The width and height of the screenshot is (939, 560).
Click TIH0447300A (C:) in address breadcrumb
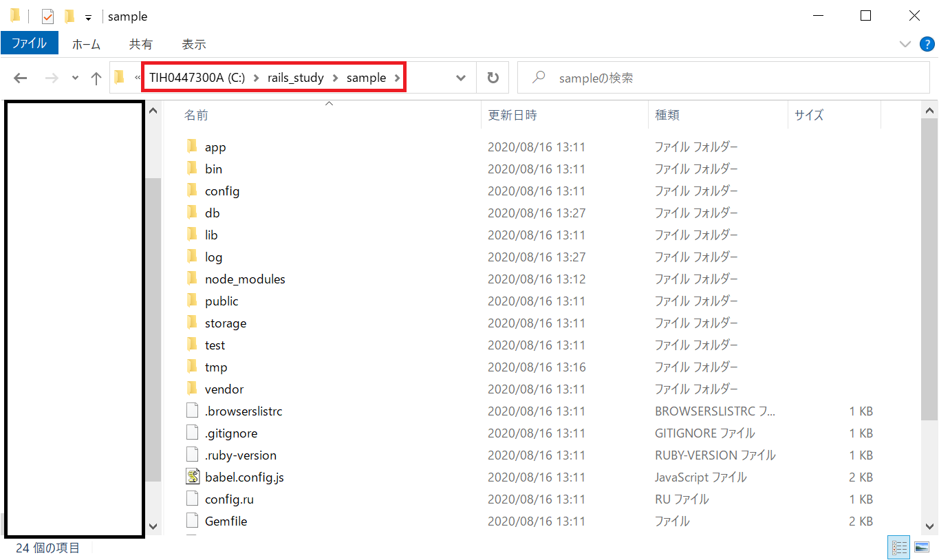pos(197,78)
